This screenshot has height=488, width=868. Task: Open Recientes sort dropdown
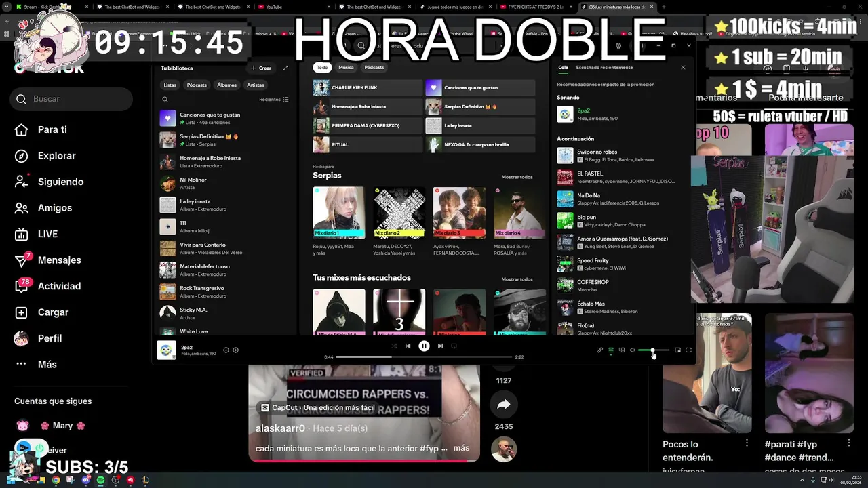pyautogui.click(x=274, y=99)
